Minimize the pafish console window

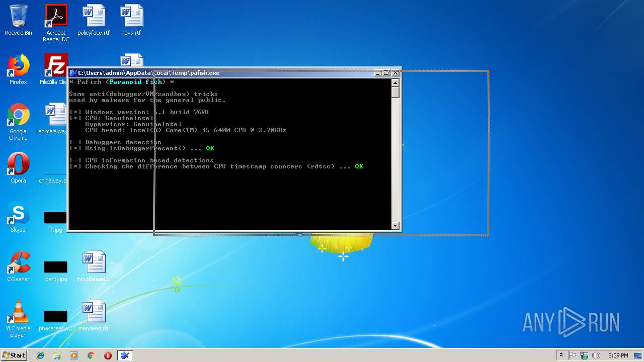click(x=378, y=73)
